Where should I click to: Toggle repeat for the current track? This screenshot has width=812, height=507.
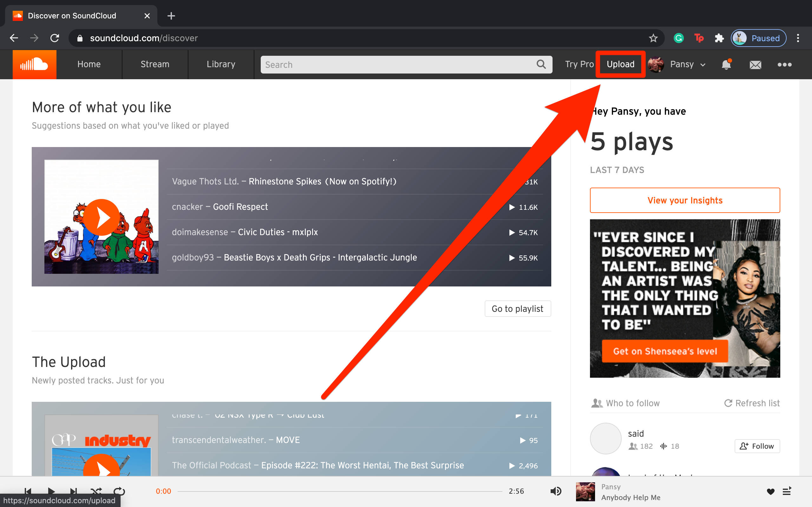coord(119,491)
